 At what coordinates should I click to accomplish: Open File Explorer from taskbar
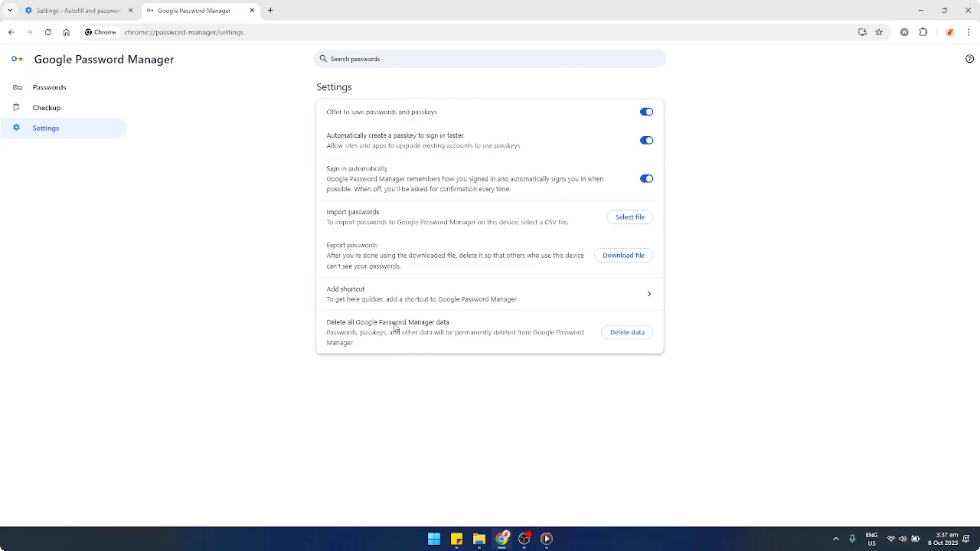coord(479,539)
